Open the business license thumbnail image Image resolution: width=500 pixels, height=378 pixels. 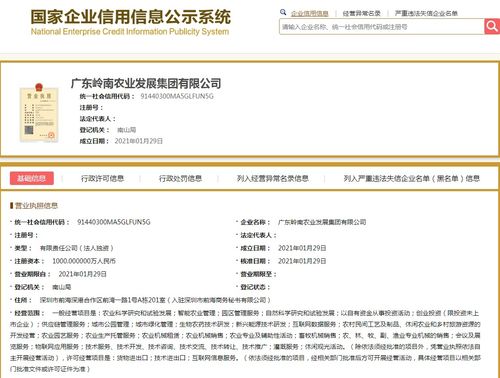[x=39, y=113]
